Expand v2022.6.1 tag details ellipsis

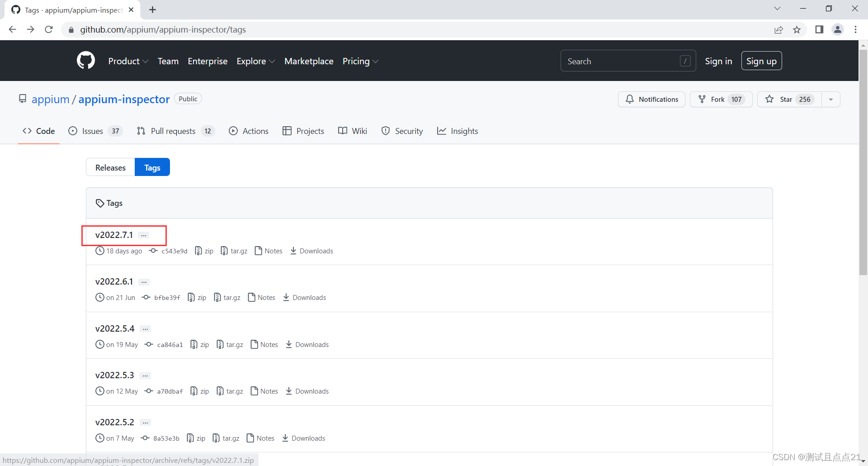(x=144, y=282)
